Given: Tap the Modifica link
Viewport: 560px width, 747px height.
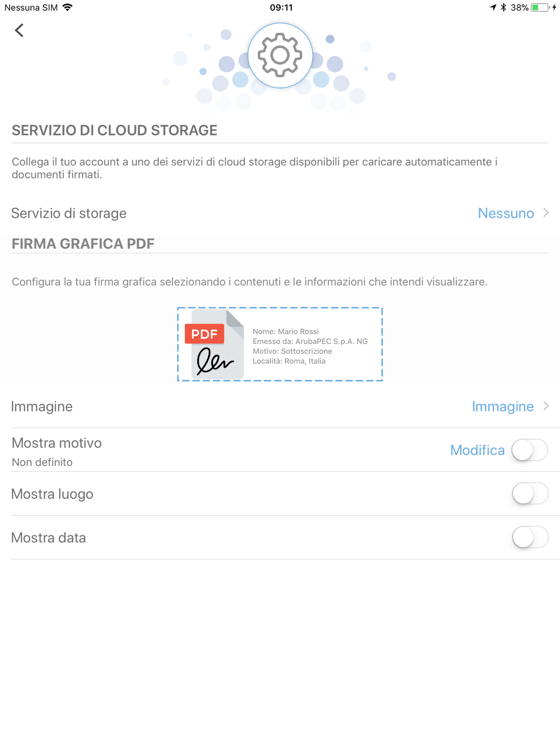Looking at the screenshot, I should pyautogui.click(x=477, y=450).
